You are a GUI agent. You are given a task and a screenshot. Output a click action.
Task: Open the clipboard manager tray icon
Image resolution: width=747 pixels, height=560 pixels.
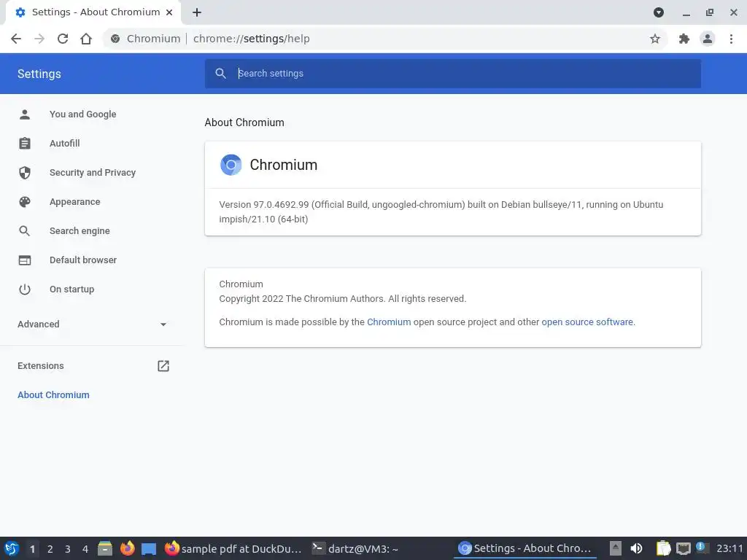[663, 548]
